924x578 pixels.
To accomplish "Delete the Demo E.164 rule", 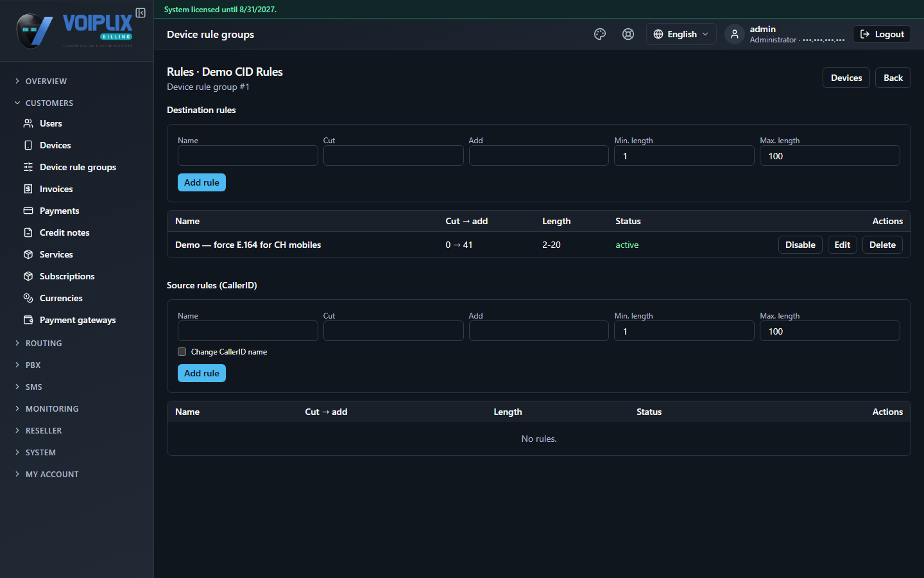I will (882, 245).
